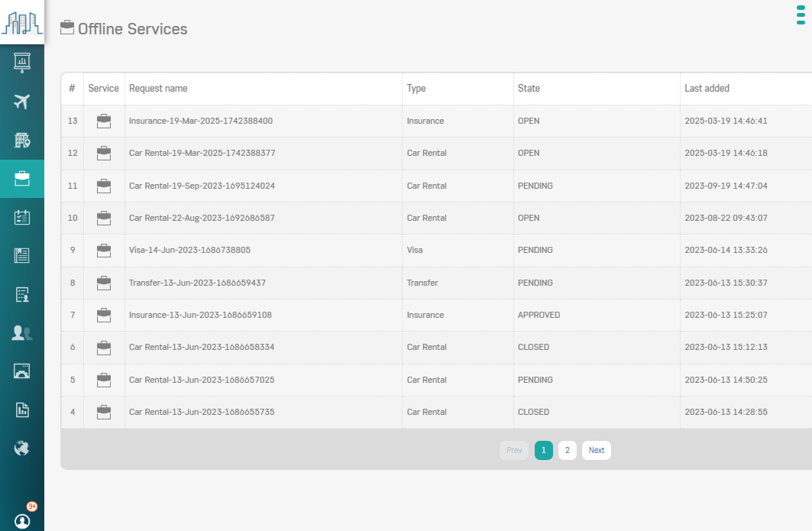Click the building logo in top-left corner
812x531 pixels.
(21, 22)
